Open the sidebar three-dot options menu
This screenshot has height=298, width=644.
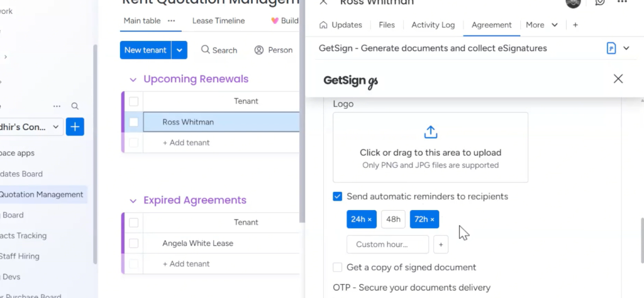coord(57,106)
